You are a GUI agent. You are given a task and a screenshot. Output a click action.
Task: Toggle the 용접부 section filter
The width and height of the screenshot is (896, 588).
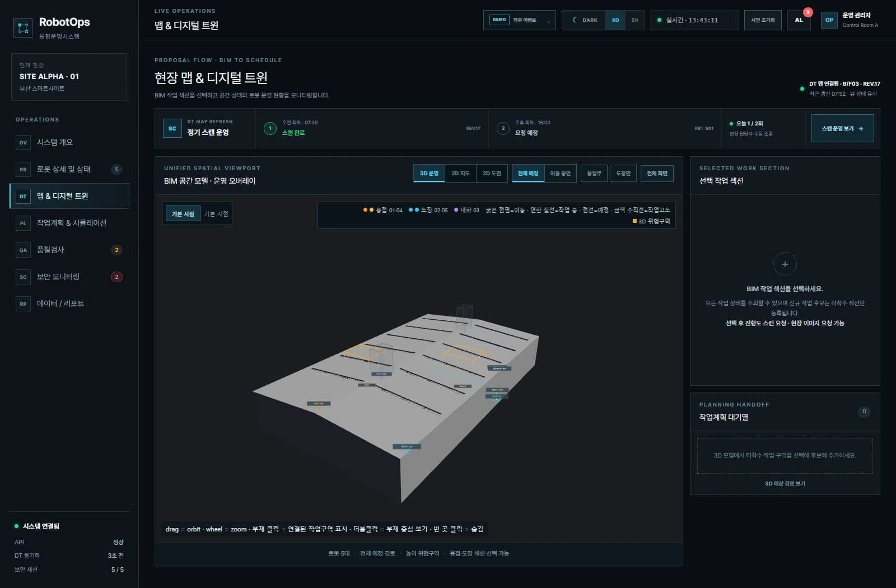click(594, 174)
